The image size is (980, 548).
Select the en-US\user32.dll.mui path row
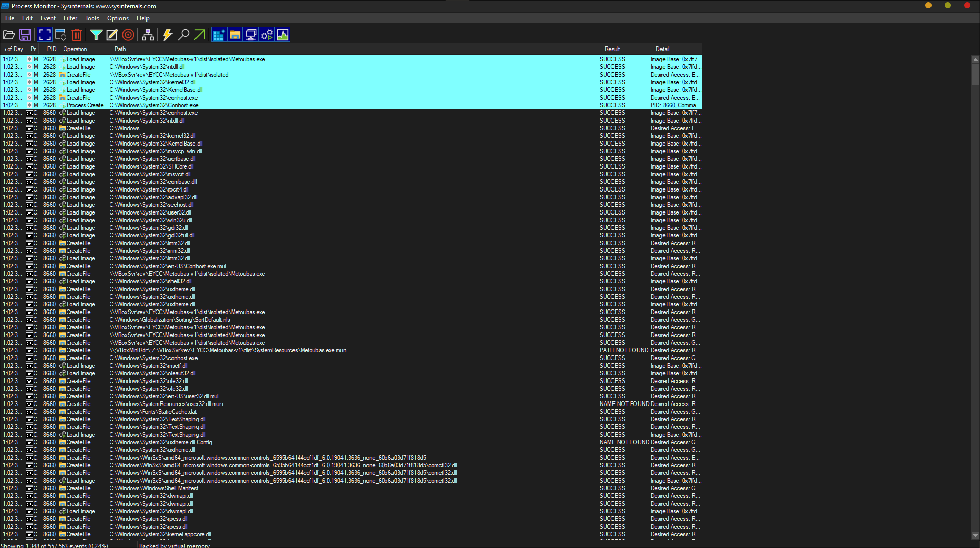tap(351, 396)
